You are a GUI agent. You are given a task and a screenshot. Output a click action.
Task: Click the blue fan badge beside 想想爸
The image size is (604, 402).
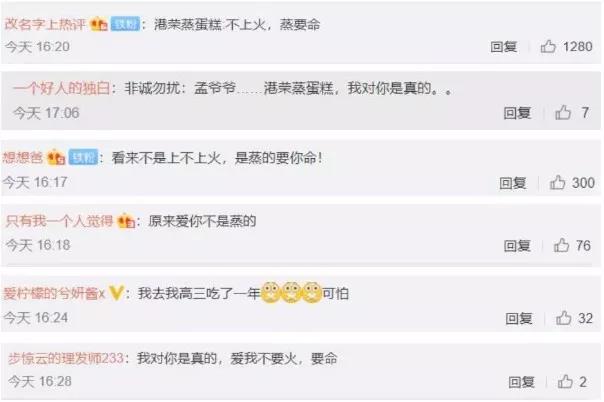[x=83, y=157]
